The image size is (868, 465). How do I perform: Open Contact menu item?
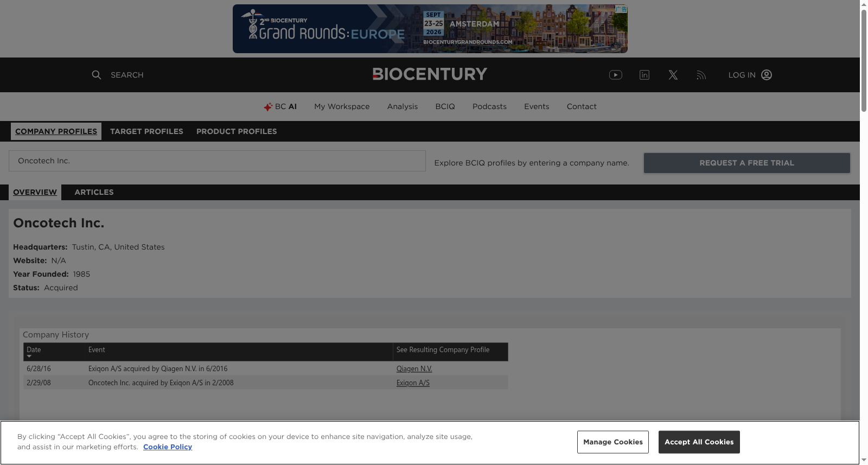pos(582,106)
